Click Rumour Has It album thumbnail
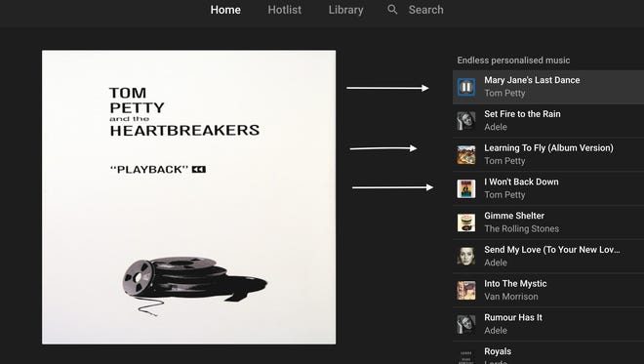Screen dimensions: 644x364 click(x=466, y=324)
